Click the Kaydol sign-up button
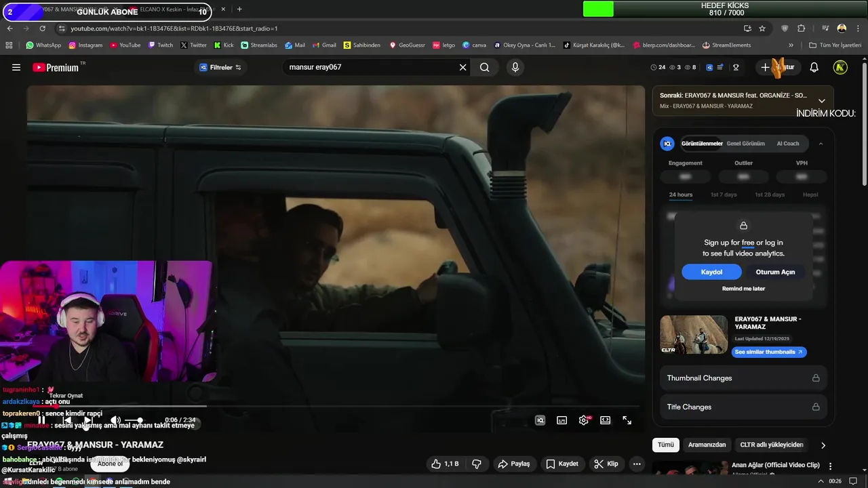 coord(711,272)
